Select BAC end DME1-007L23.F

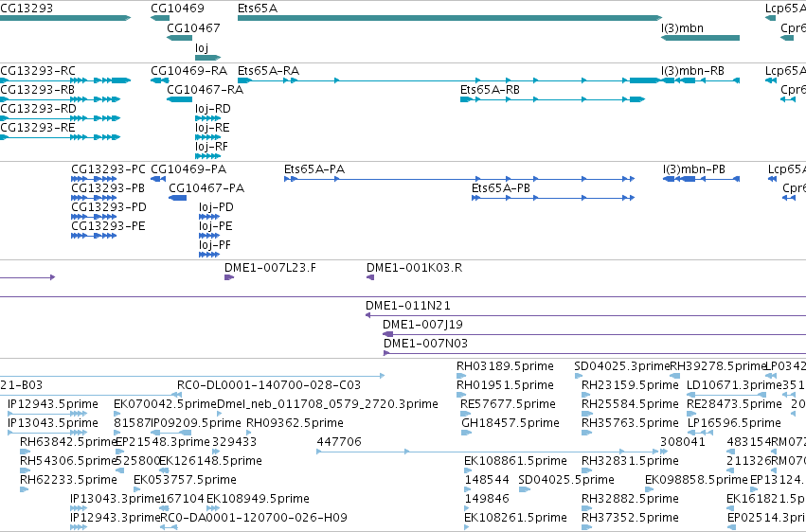pyautogui.click(x=229, y=277)
